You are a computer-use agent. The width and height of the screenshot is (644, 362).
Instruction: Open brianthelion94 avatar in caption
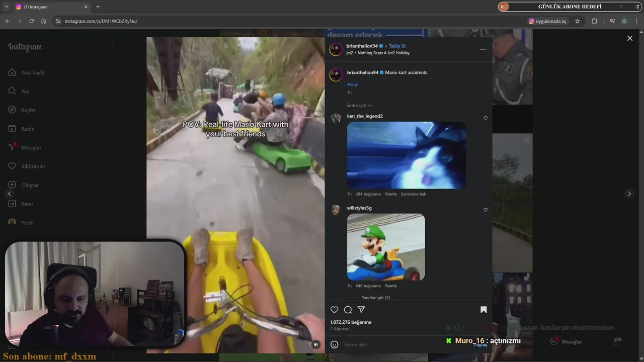[x=336, y=75]
